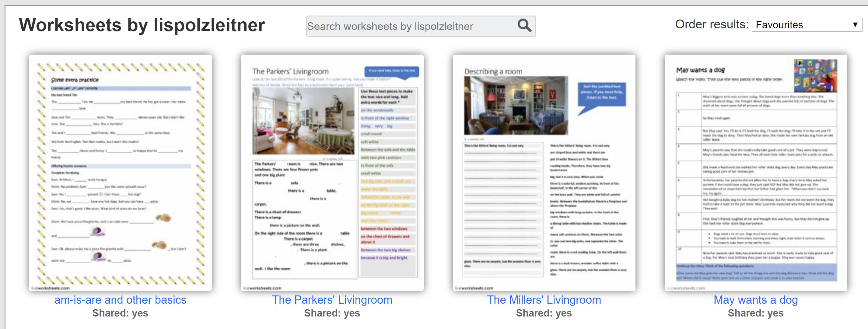Click the Order results label
868x329 pixels.
[x=711, y=25]
